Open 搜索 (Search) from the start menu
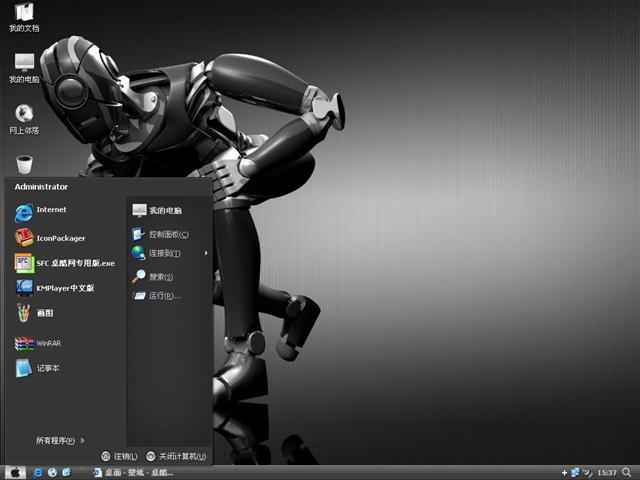Screen dimensions: 640x480 point(160,276)
